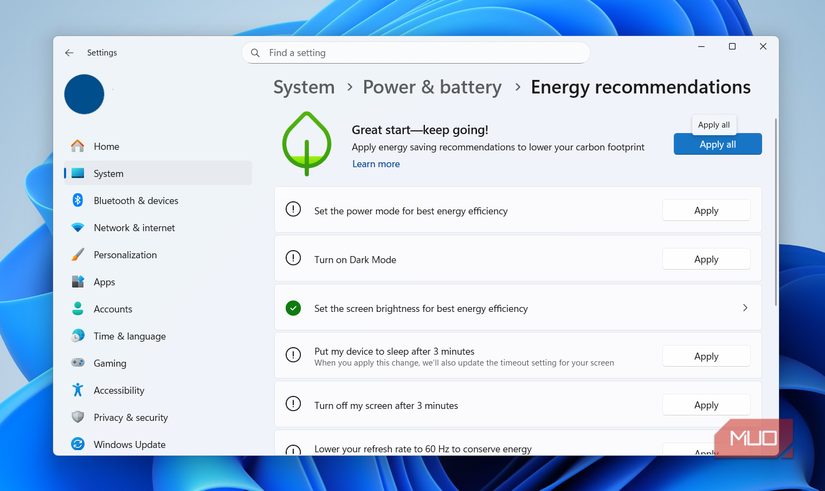
Task: Minimize the Settings window
Action: (x=701, y=46)
